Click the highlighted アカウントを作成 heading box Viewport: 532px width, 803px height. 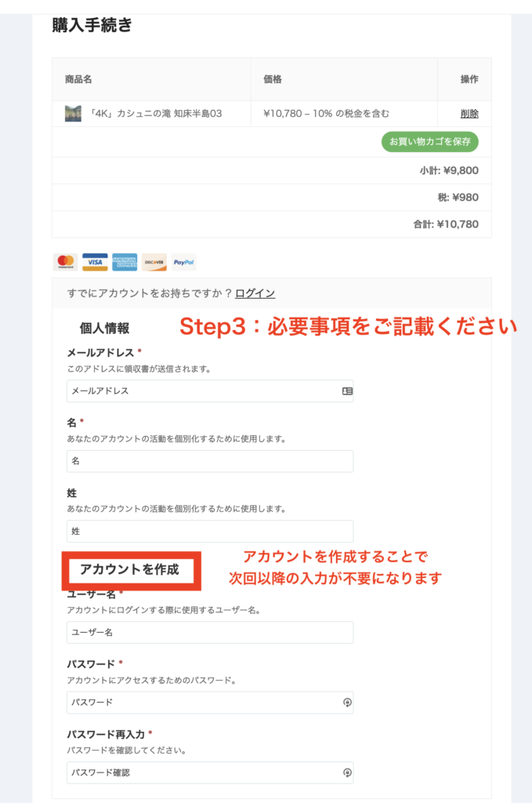pos(132,571)
